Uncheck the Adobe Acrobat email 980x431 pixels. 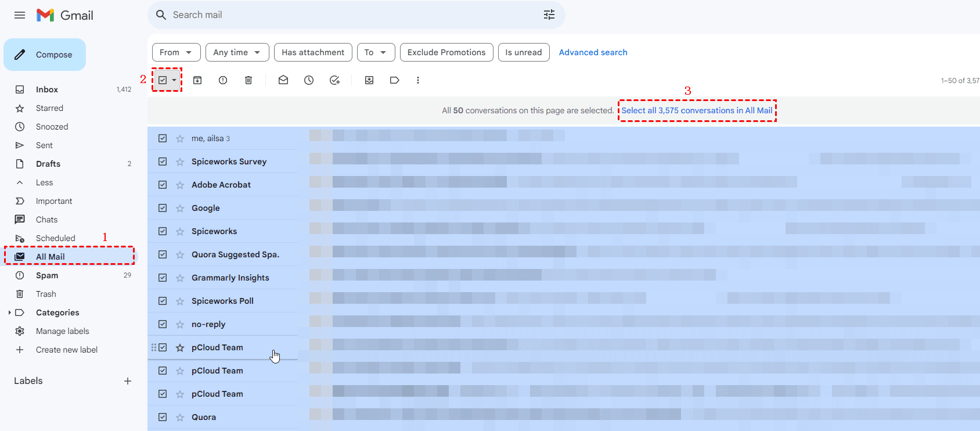point(163,185)
